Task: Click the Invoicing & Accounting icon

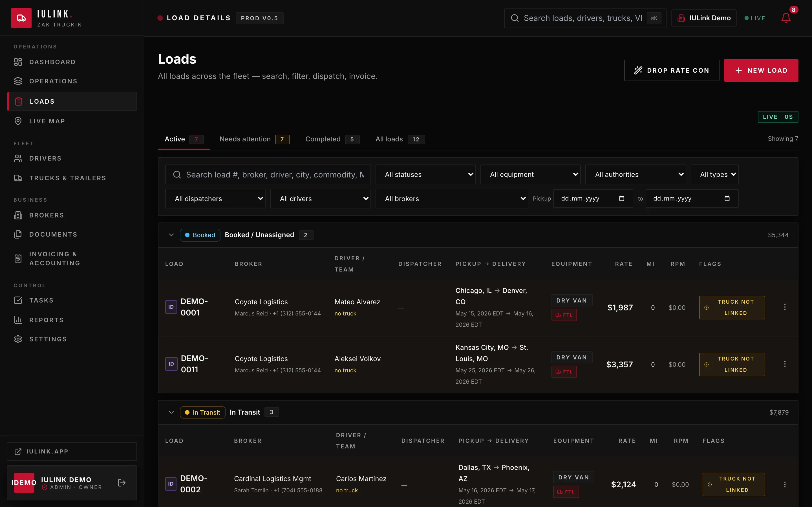Action: coord(18,259)
